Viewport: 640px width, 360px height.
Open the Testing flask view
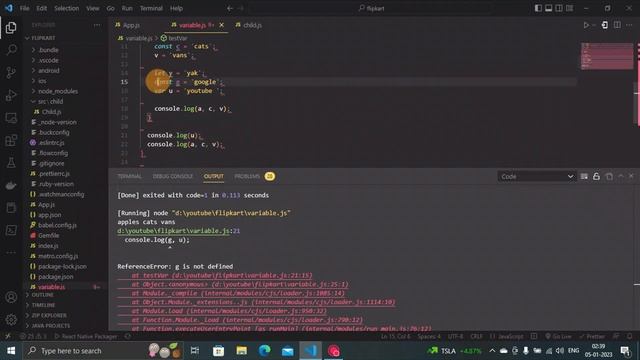point(11,163)
